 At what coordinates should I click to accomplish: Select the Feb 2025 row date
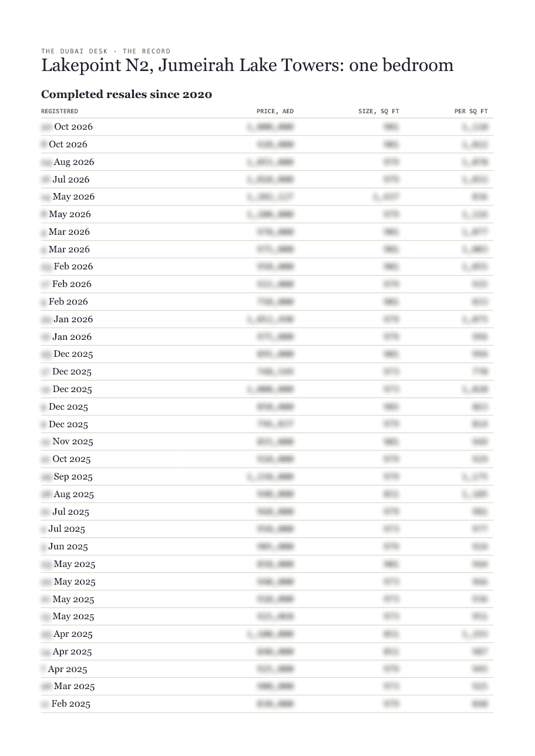pyautogui.click(x=66, y=704)
